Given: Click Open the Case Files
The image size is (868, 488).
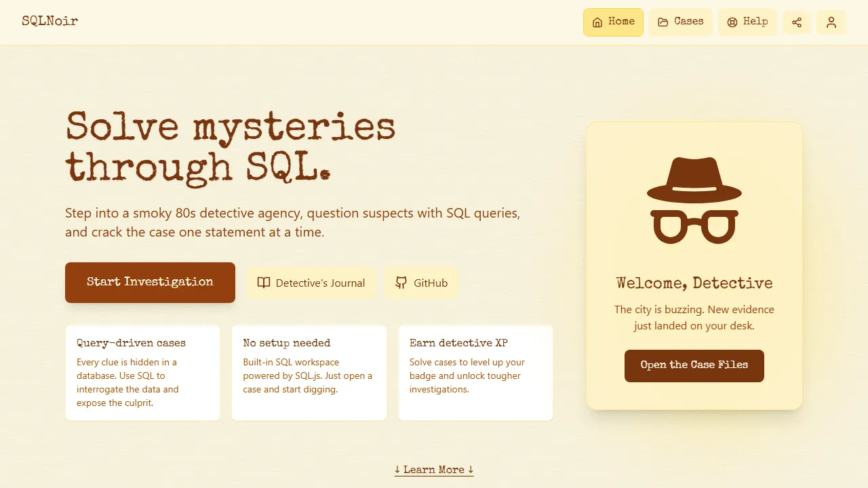Looking at the screenshot, I should (x=694, y=366).
